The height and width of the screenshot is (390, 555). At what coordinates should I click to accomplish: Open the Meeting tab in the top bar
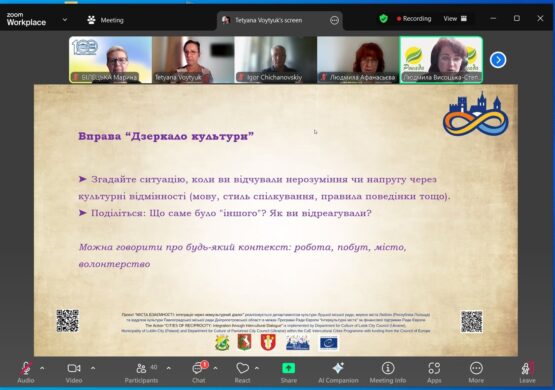pos(105,20)
